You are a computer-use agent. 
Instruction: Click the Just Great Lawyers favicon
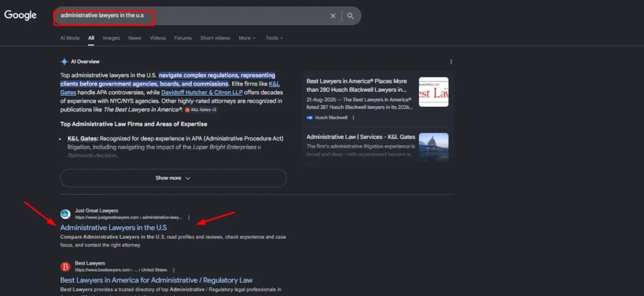tap(65, 214)
